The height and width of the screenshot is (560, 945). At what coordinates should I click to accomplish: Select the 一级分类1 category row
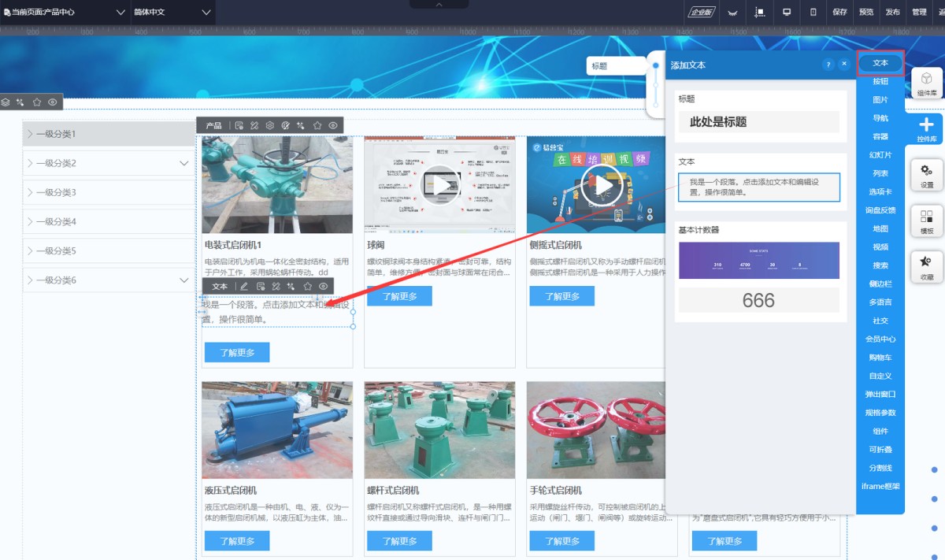click(108, 134)
